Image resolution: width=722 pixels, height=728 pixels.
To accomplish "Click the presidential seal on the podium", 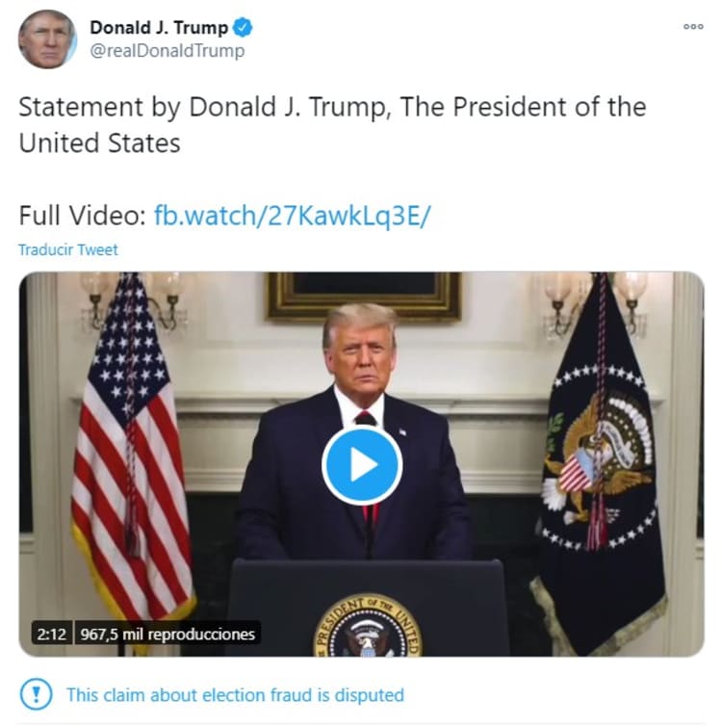I will coord(368,625).
